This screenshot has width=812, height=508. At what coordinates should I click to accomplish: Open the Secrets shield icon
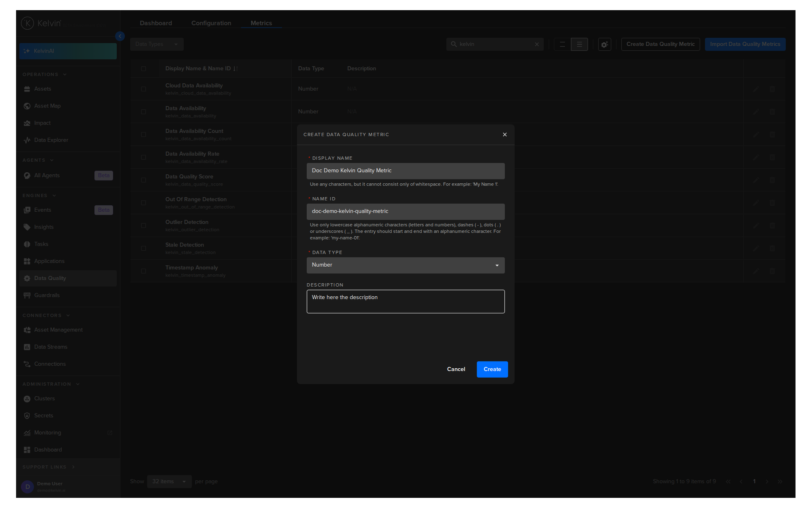[27, 416]
